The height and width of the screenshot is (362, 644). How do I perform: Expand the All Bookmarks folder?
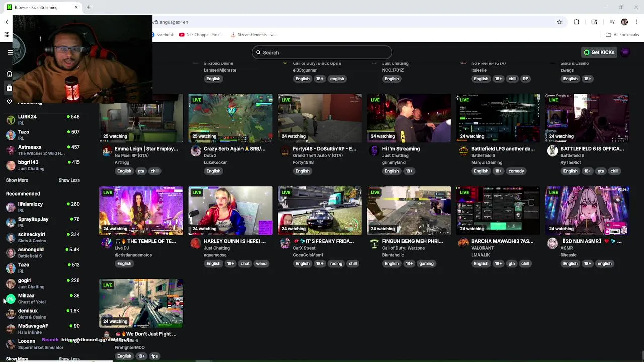coord(622,35)
